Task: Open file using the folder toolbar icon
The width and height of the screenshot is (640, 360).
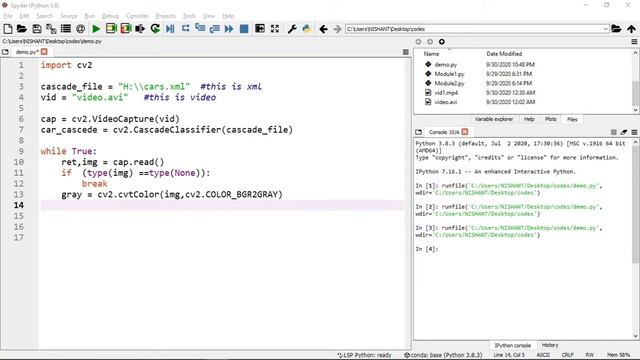Action: [22, 29]
